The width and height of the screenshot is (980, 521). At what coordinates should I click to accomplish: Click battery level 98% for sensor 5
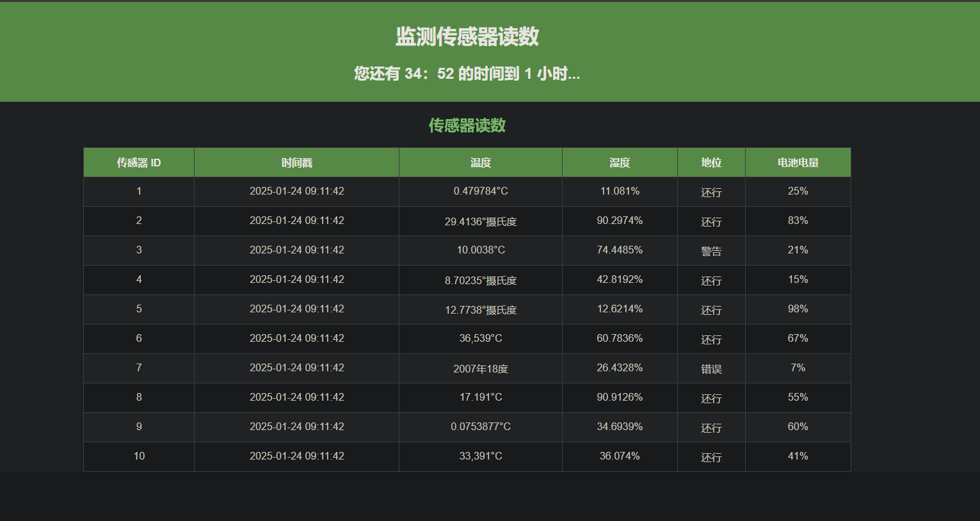(798, 309)
